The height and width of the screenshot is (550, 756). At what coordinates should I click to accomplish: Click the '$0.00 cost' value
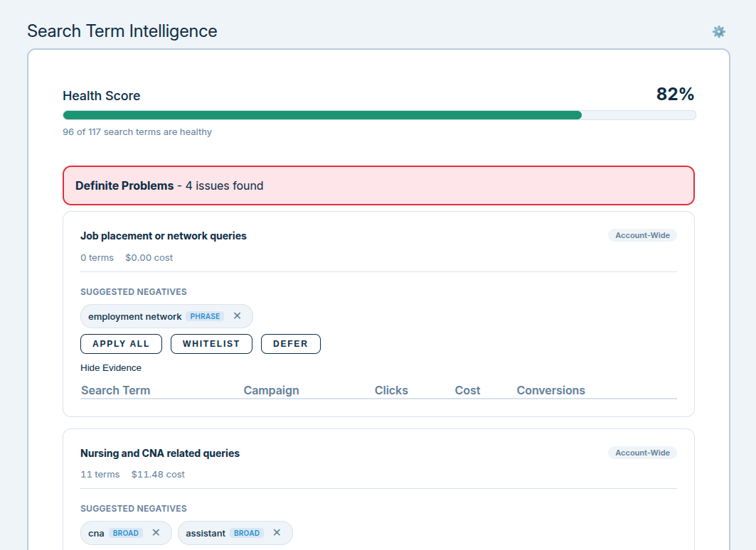[149, 258]
